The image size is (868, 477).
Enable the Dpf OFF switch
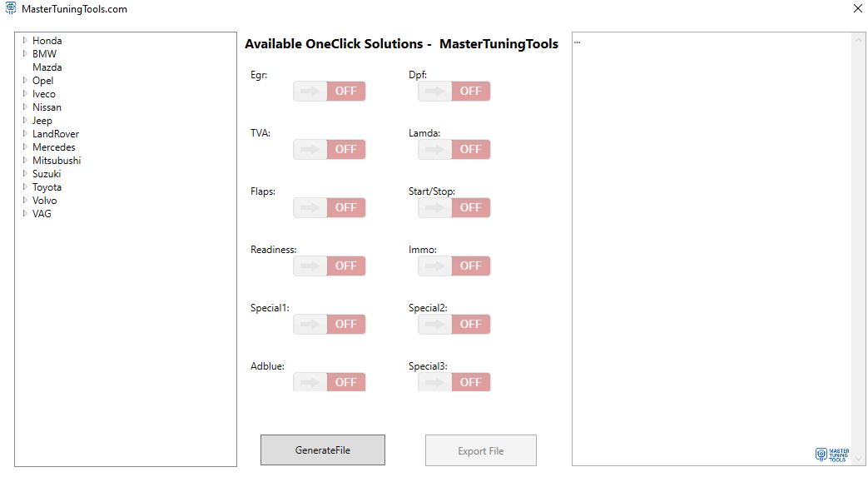click(454, 91)
